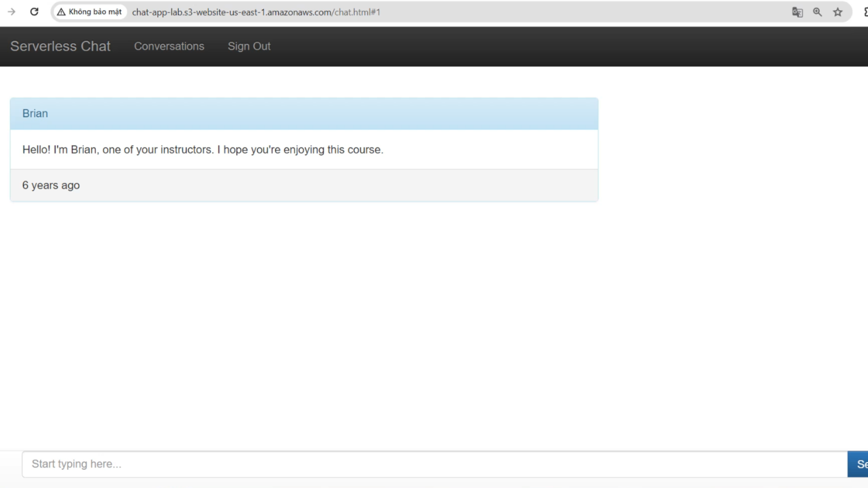The image size is (868, 488).
Task: Bookmark this page with the star icon
Action: pyautogui.click(x=838, y=12)
